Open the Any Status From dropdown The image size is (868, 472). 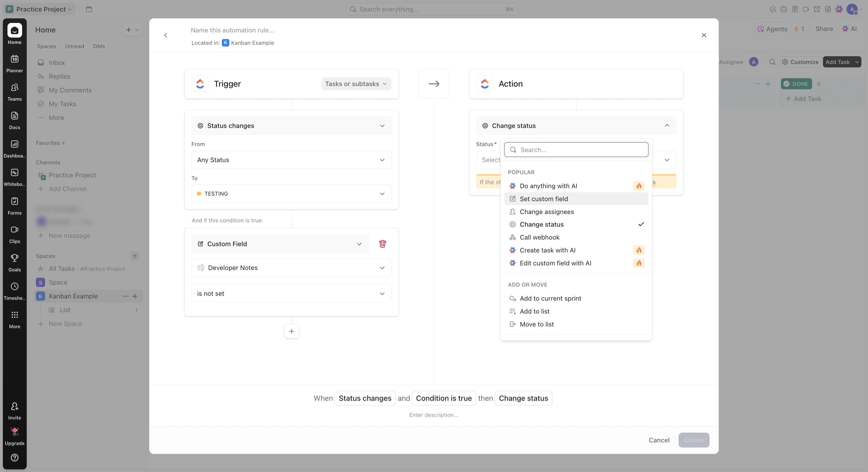point(291,159)
